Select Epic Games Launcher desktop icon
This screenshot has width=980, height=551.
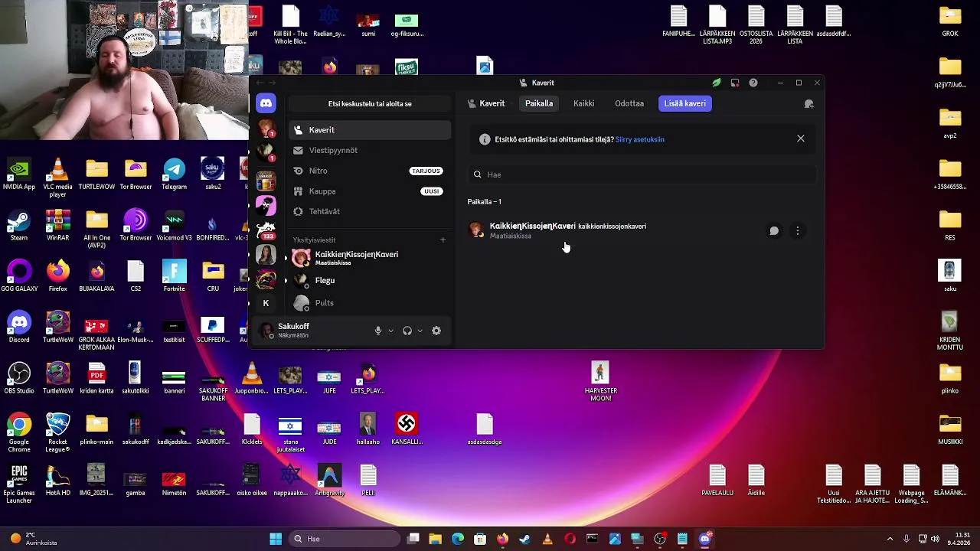[x=19, y=484]
